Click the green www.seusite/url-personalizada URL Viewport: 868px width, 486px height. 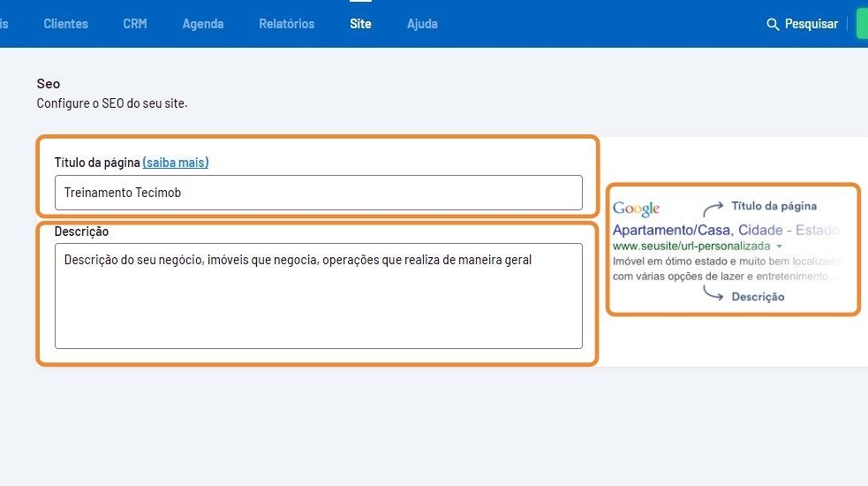691,246
